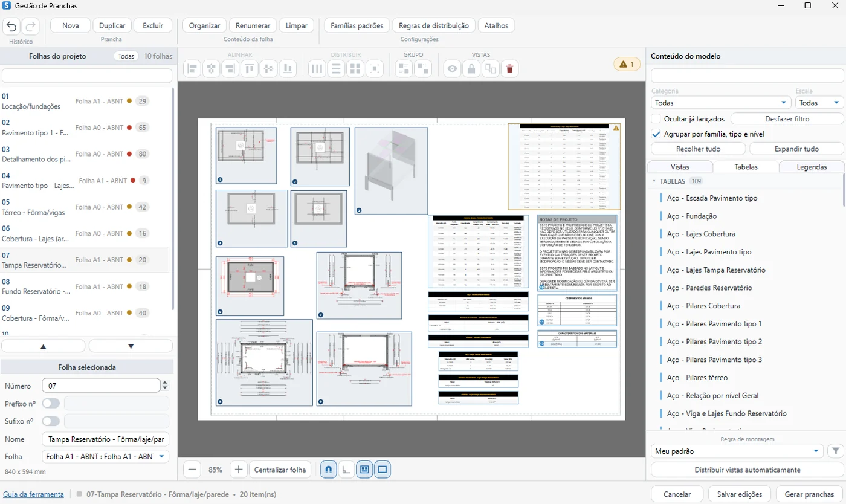Click the undo arrow in Histórico

(12, 26)
